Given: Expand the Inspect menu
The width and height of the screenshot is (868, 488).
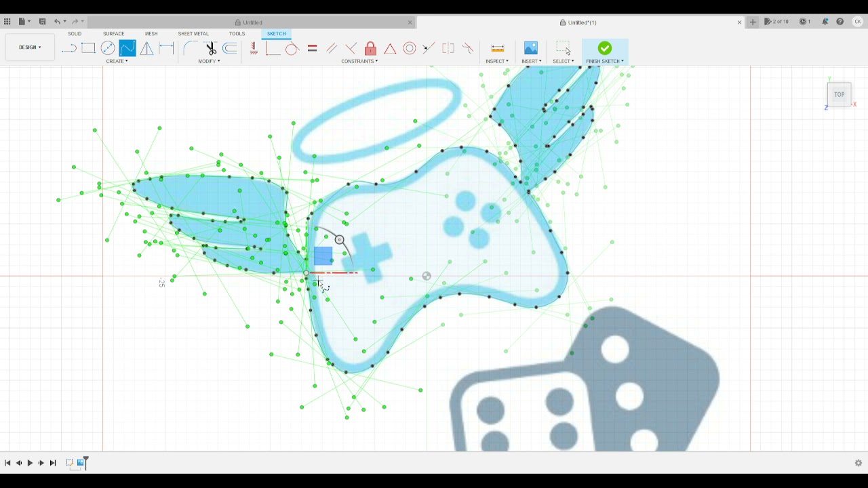Looking at the screenshot, I should (497, 61).
